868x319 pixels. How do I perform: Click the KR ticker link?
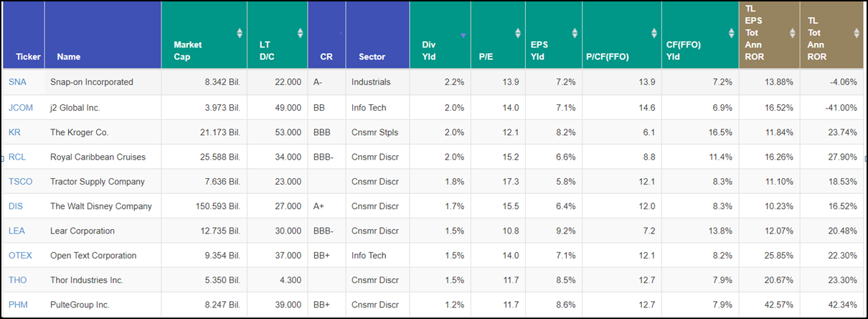pos(14,132)
